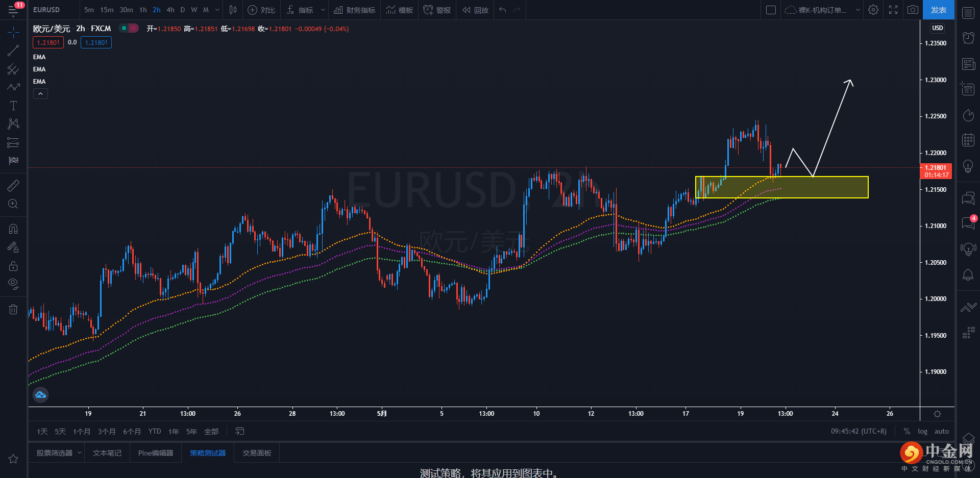980x478 pixels.
Task: Click the trash remove drawings icon
Action: pyautogui.click(x=13, y=309)
